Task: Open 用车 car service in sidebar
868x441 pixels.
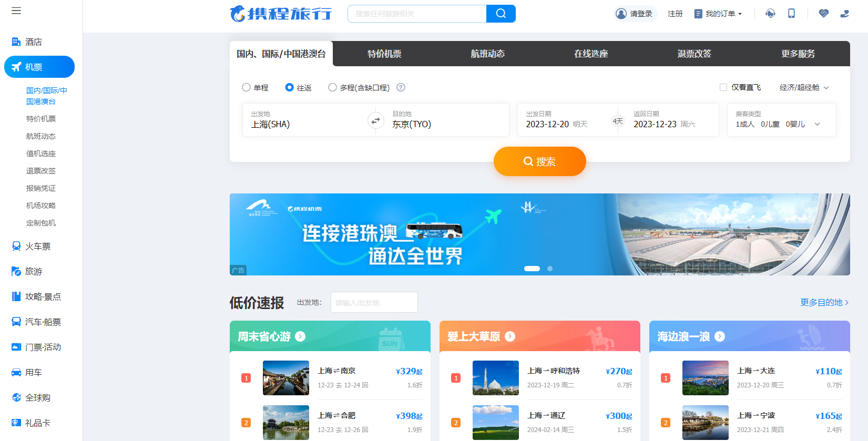Action: coord(39,373)
